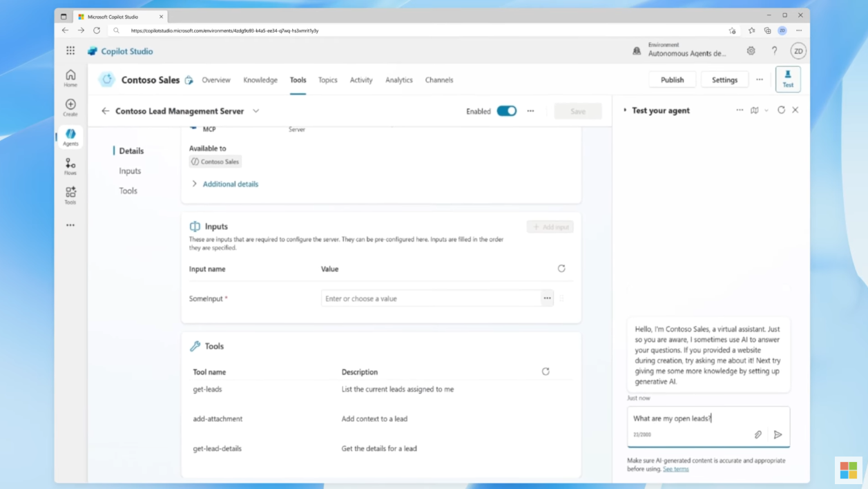This screenshot has width=868, height=489.
Task: Click the activity map icon in test panel
Action: (x=755, y=110)
